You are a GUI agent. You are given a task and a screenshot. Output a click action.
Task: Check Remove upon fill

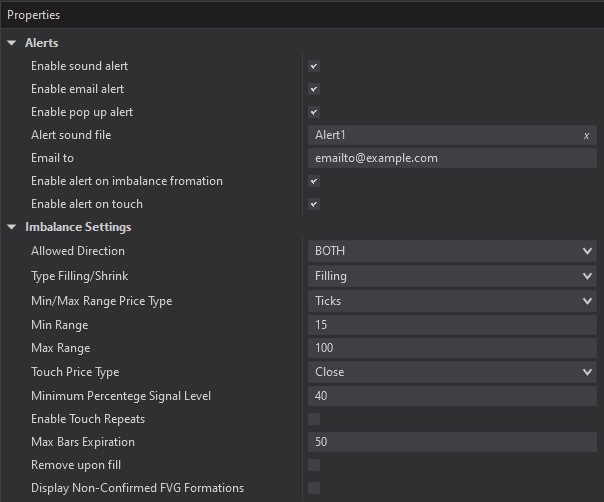[314, 465]
